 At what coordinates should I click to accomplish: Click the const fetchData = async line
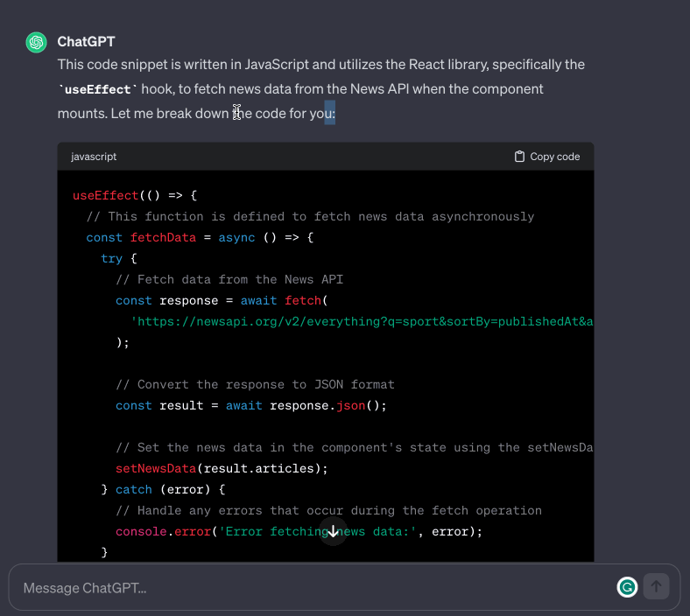(x=200, y=237)
